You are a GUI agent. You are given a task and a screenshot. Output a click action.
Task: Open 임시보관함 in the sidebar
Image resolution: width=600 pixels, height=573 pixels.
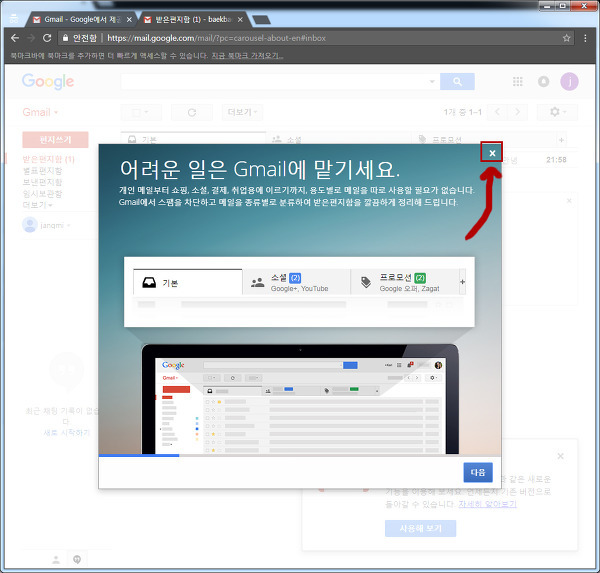click(42, 194)
